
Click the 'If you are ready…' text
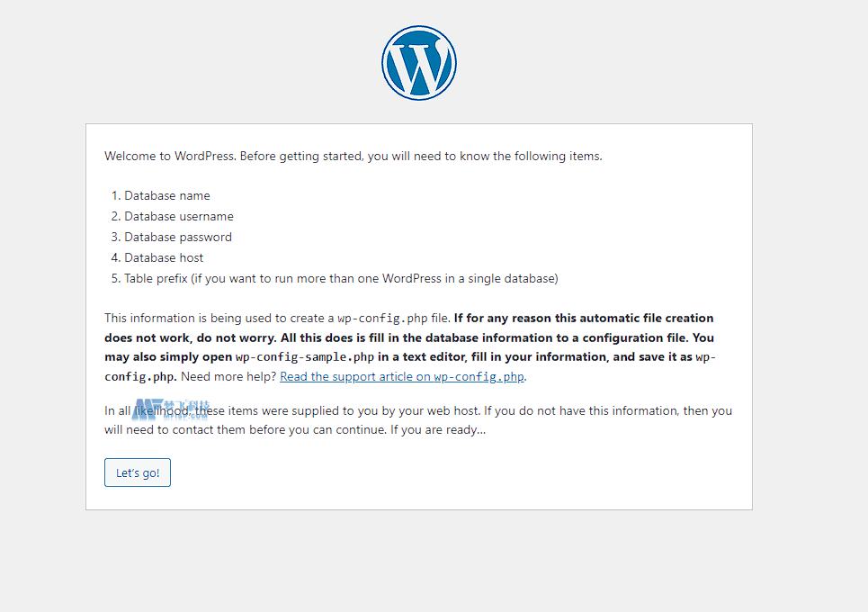pyautogui.click(x=438, y=430)
